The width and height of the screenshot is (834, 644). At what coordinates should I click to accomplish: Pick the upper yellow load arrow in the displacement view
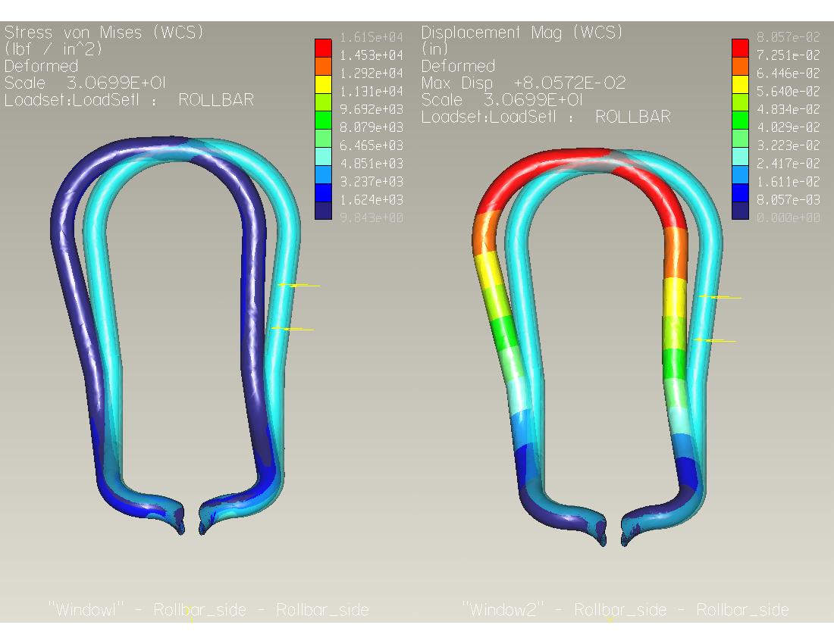720,297
